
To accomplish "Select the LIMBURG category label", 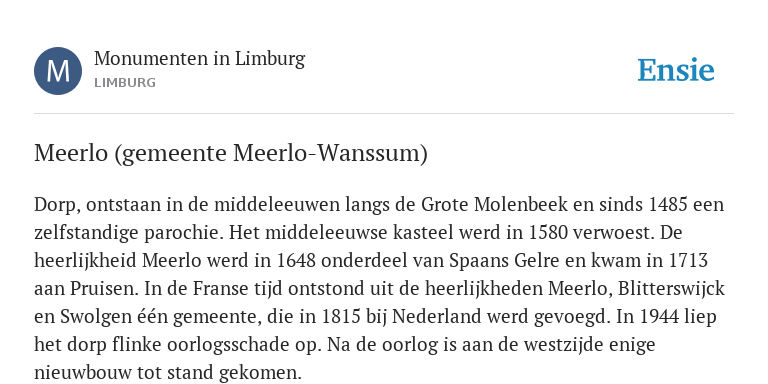I will pyautogui.click(x=125, y=83).
